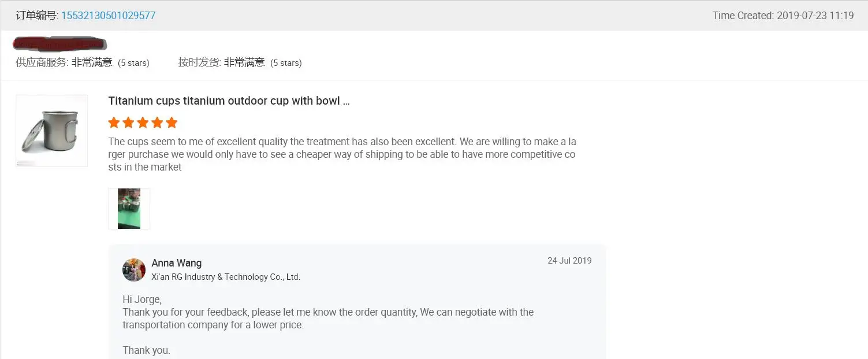Click the 'Hi Jorge' reply message
The width and height of the screenshot is (868, 359).
pyautogui.click(x=142, y=299)
